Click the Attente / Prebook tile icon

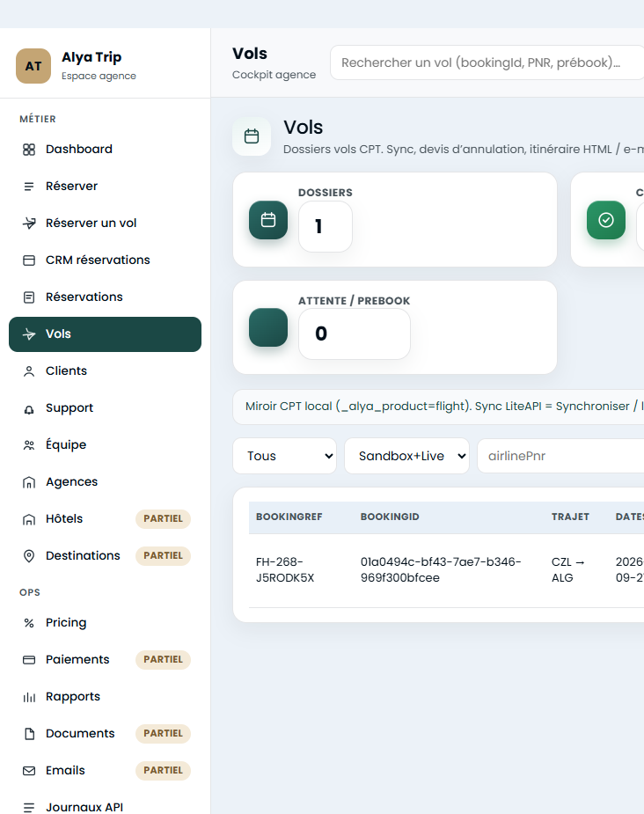tap(268, 327)
